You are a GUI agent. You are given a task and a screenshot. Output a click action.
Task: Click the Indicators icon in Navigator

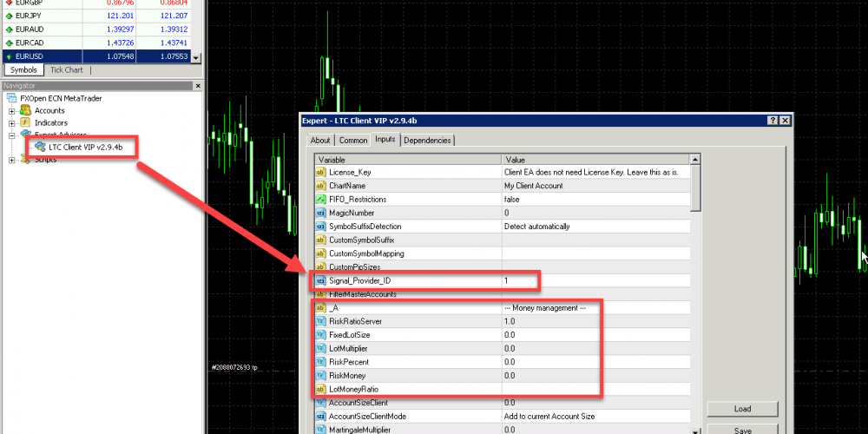[25, 123]
